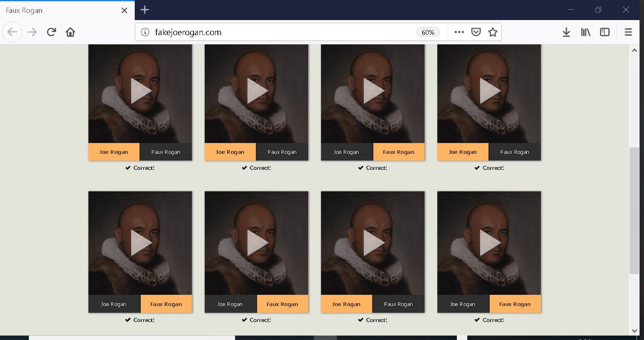This screenshot has width=644, height=340.
Task: Choose Joe Rogan on top row first card
Action: coord(114,152)
